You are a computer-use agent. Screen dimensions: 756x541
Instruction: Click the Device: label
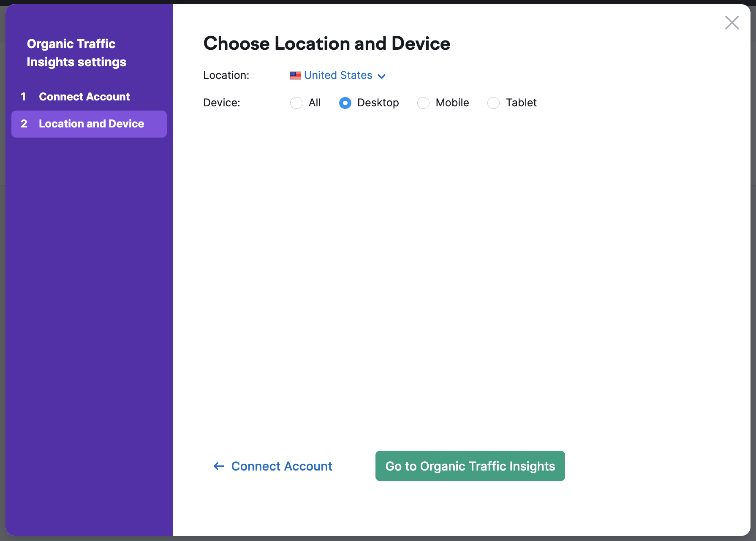click(x=222, y=103)
